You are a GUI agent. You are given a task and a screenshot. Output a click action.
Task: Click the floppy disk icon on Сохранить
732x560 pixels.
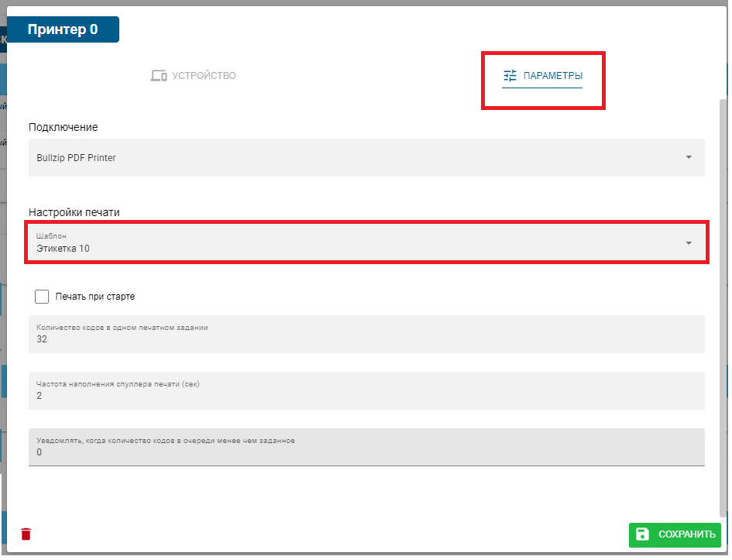click(642, 534)
